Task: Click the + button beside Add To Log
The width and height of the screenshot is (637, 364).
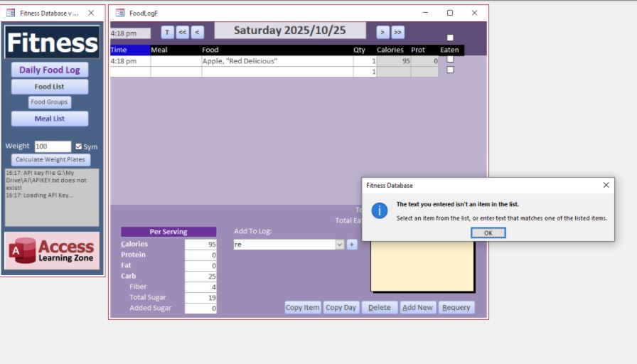Action: point(352,245)
